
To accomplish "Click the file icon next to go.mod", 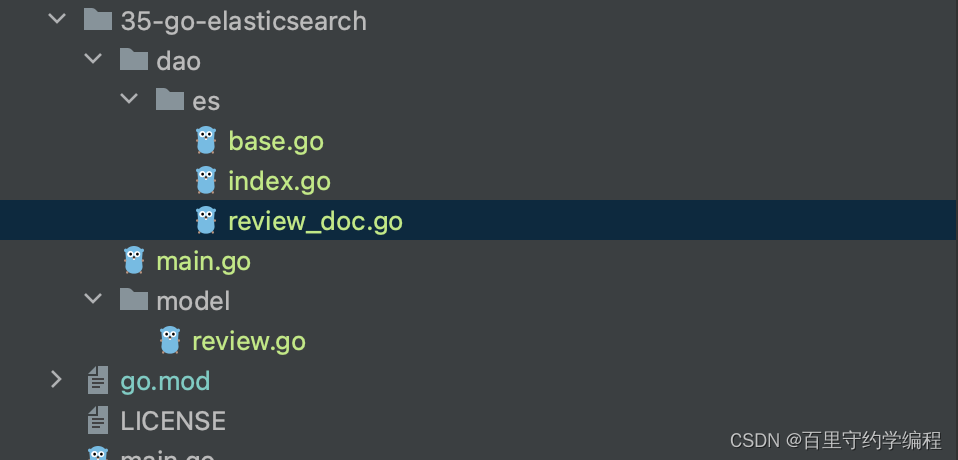I will [x=98, y=380].
